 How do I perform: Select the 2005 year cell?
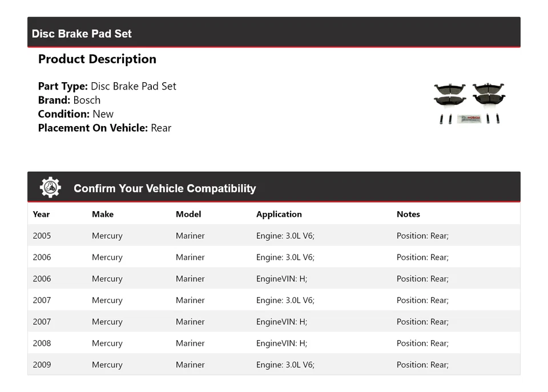click(x=42, y=236)
